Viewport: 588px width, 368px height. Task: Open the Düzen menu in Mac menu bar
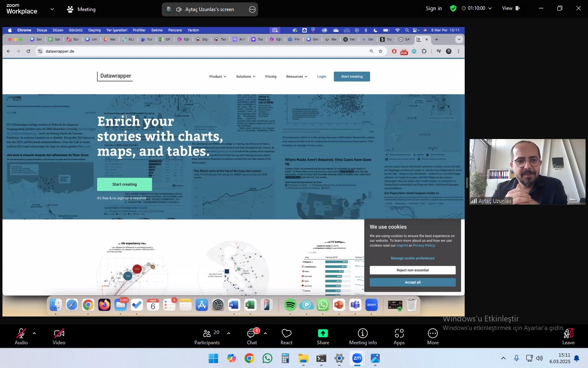(x=58, y=30)
